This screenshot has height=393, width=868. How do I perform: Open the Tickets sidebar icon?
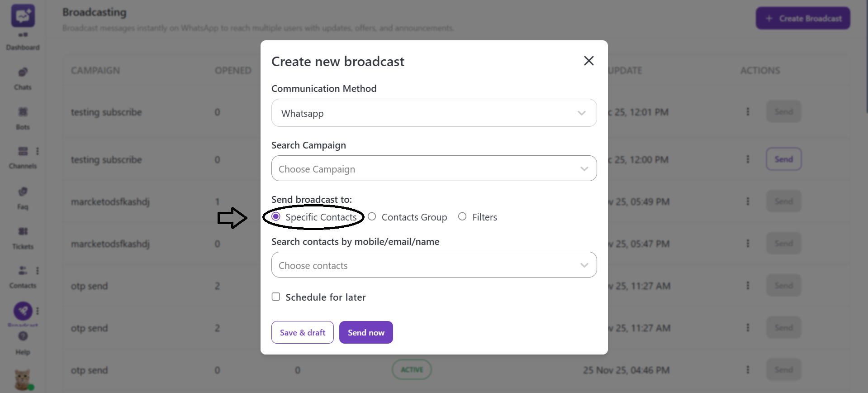23,232
